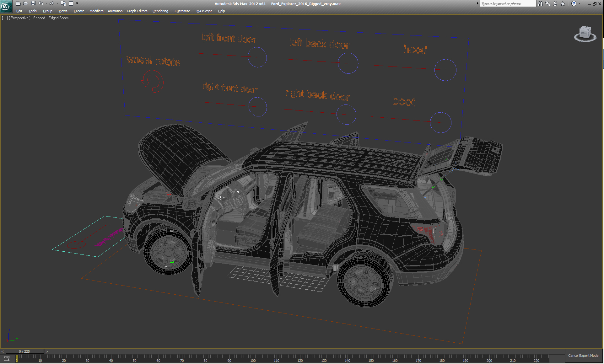Select the left back door rig circle

[348, 63]
